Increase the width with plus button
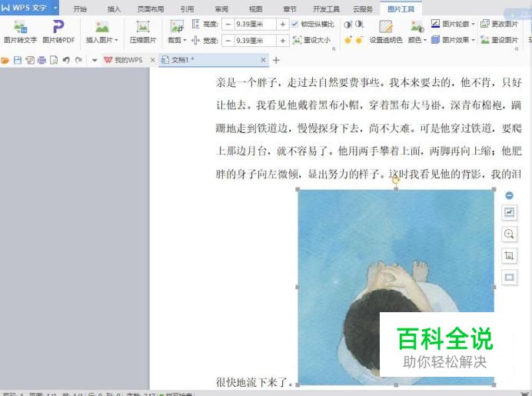Viewport: 532px width, 396px height. point(282,41)
